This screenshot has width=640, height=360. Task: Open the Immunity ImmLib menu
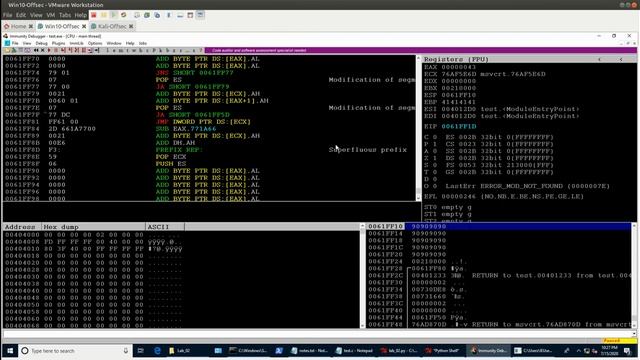tap(76, 43)
